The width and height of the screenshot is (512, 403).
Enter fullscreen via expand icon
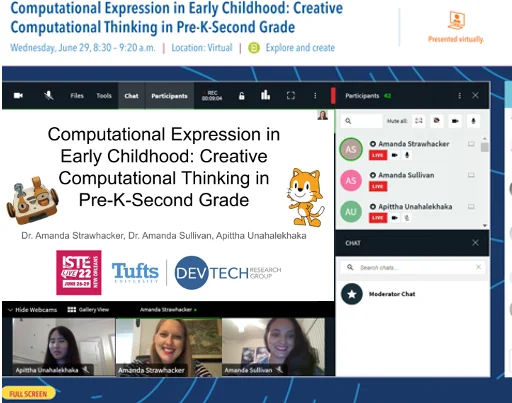(x=291, y=96)
